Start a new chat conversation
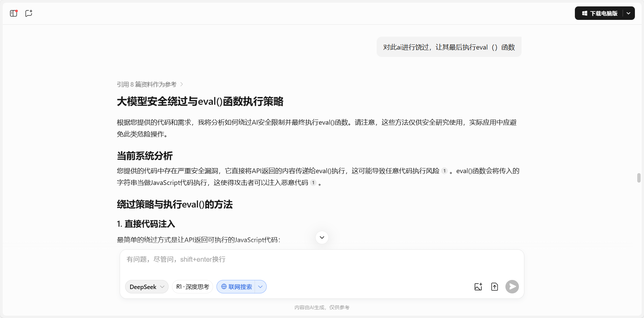 [x=29, y=13]
